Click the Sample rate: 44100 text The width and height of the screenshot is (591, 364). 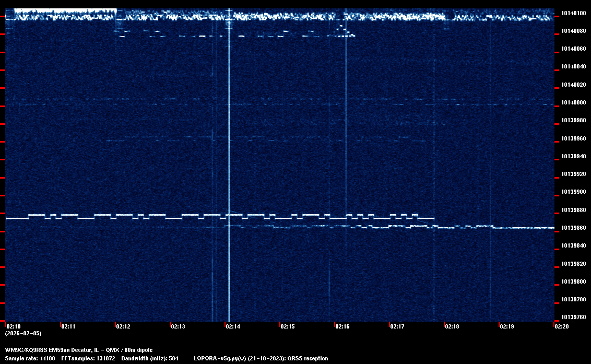pos(30,358)
